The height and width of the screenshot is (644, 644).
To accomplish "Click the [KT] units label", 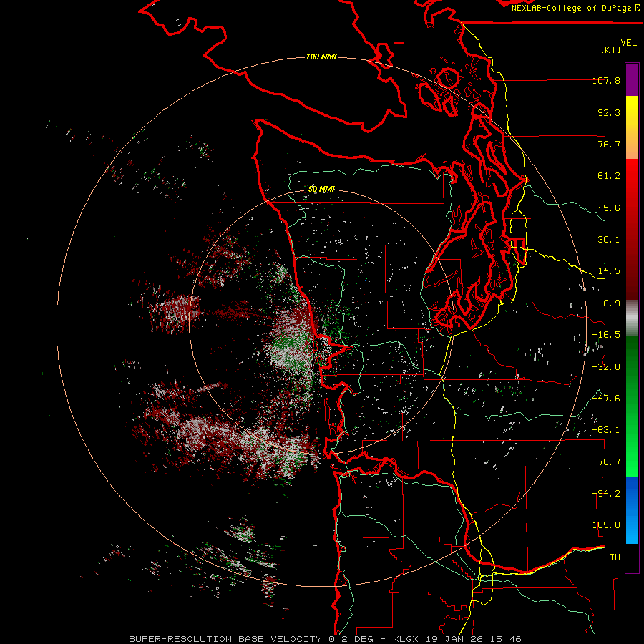I will [611, 49].
